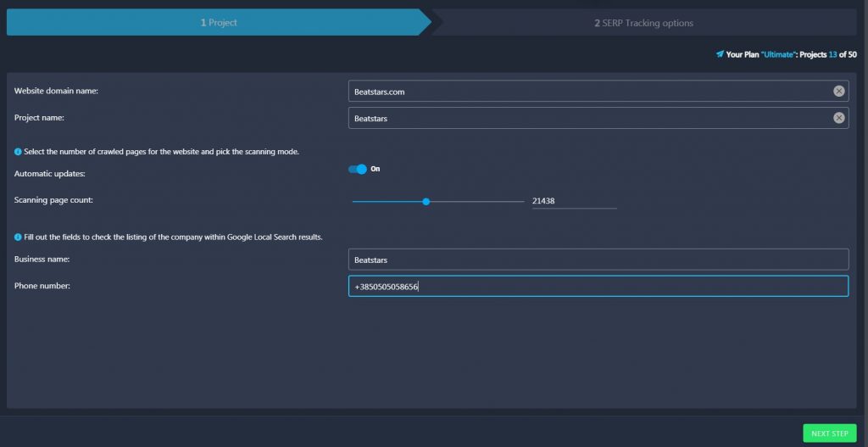
Task: Open the 1 Project step tab
Action: [219, 23]
